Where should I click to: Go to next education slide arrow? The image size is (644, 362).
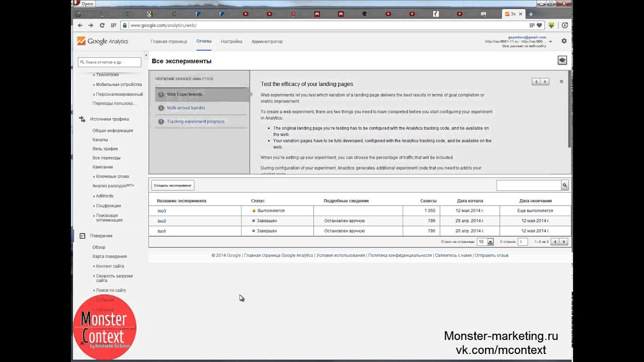(545, 81)
